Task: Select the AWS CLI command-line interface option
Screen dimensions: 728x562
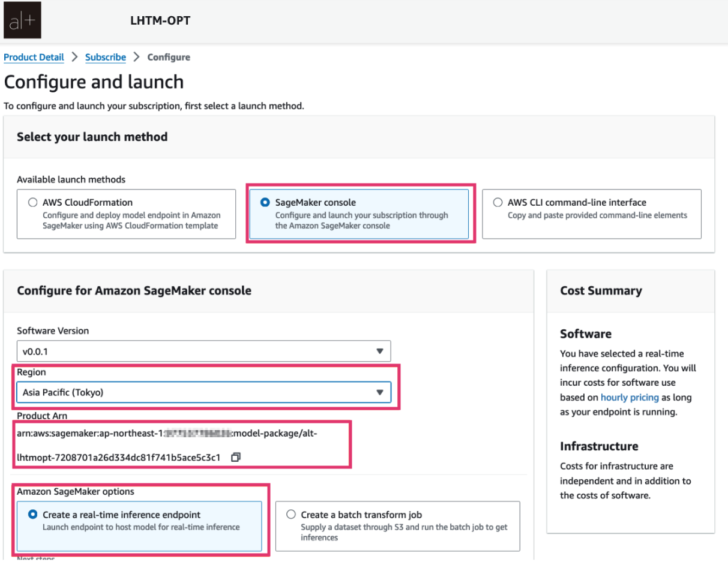Action: click(x=497, y=202)
